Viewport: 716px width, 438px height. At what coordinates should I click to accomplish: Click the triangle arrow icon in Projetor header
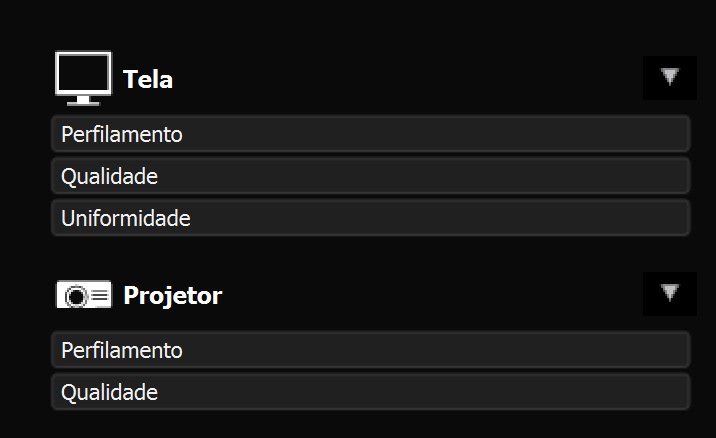point(669,293)
